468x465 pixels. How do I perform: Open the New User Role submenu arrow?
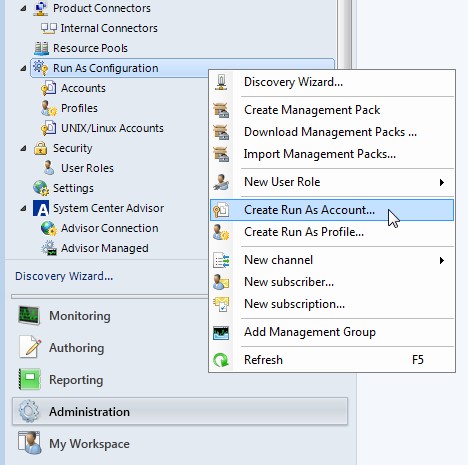click(442, 182)
